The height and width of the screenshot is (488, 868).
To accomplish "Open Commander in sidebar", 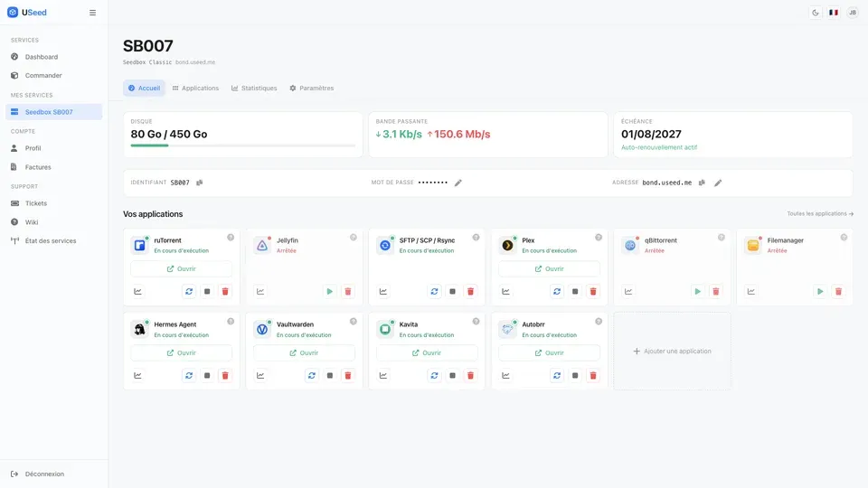I will point(53,75).
